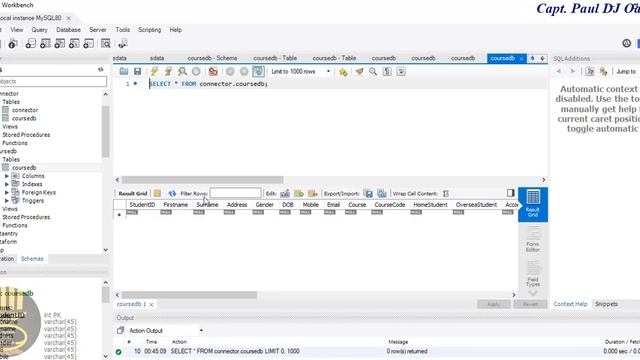Click the SQL editor horizontal scrollbar

(x=202, y=180)
